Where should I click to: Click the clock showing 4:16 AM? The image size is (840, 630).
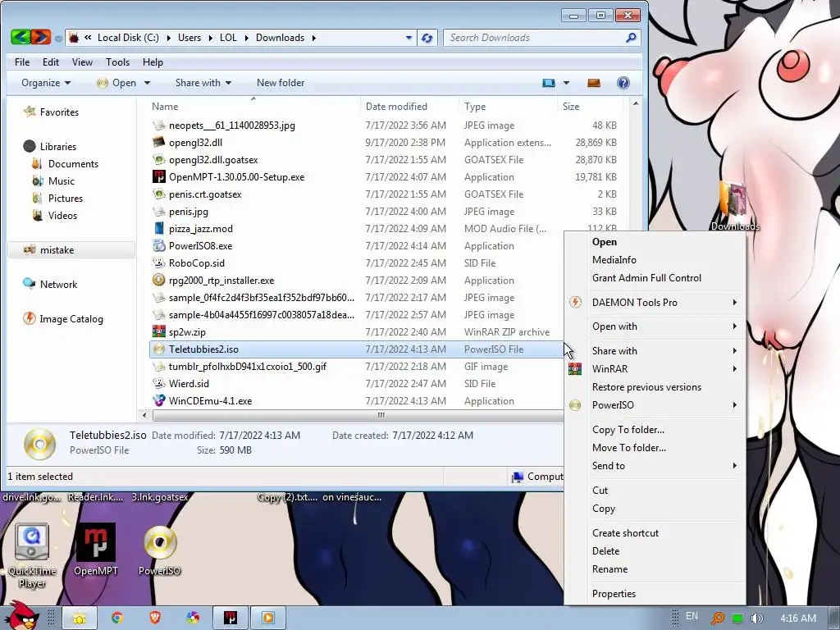click(797, 619)
